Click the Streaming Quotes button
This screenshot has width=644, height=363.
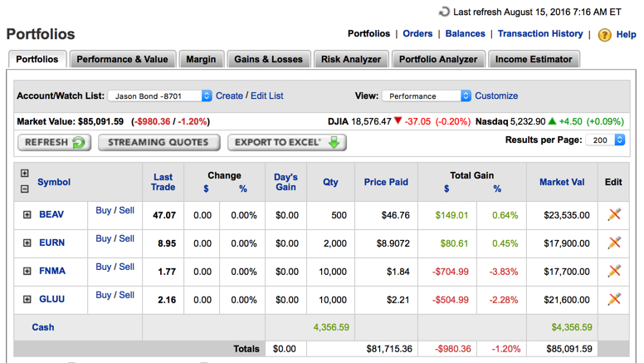pos(159,142)
